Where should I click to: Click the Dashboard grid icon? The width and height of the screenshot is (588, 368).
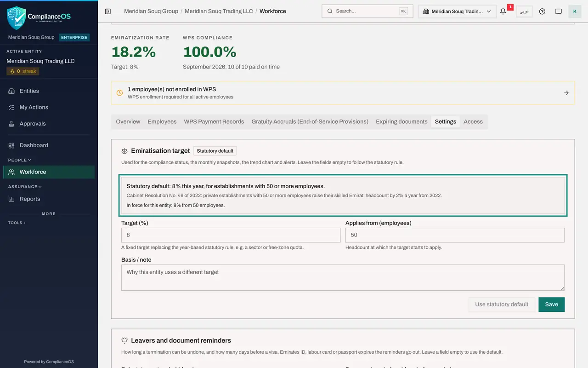pyautogui.click(x=11, y=145)
